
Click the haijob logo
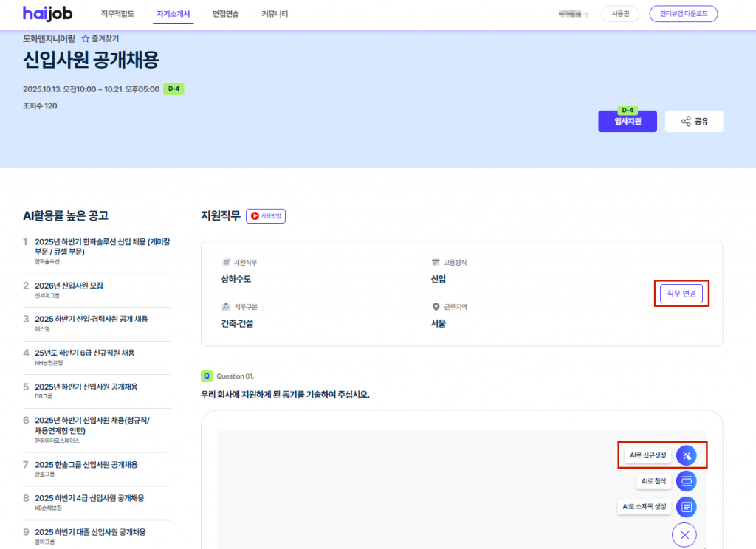coord(49,13)
